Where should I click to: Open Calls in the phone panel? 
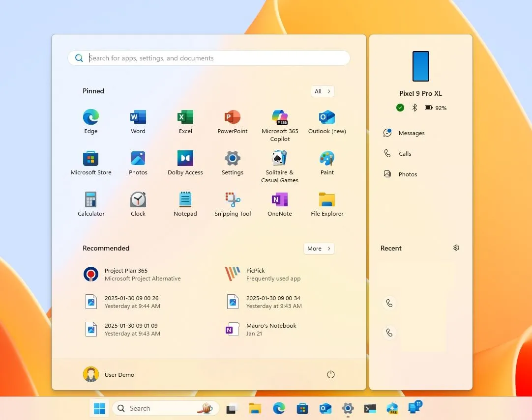[404, 153]
